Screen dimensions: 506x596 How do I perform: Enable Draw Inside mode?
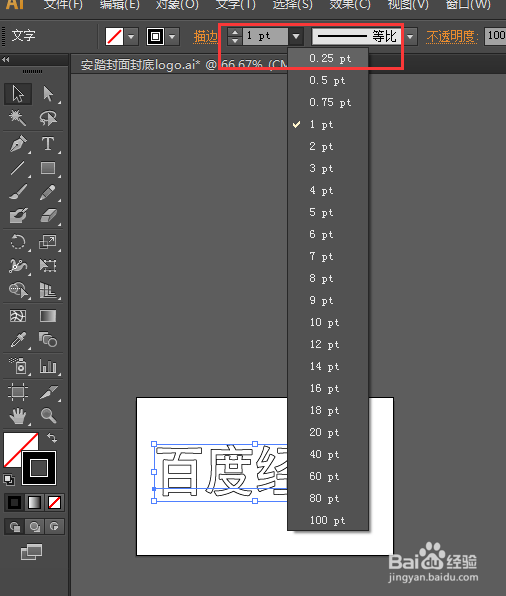pyautogui.click(x=54, y=527)
